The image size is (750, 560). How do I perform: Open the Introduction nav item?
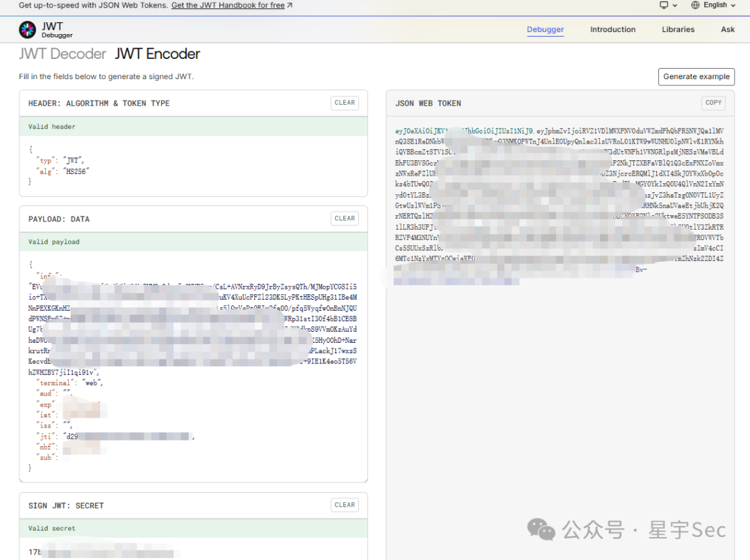click(612, 29)
